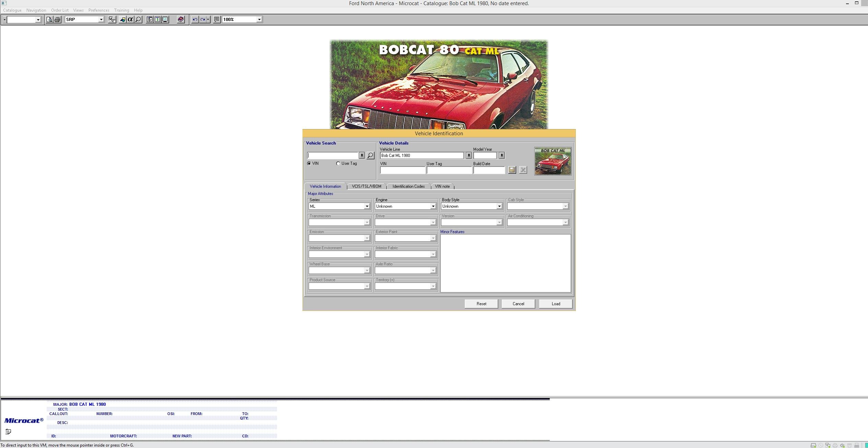Click the Cancel button
Screen dimensions: 868x448
click(x=518, y=304)
